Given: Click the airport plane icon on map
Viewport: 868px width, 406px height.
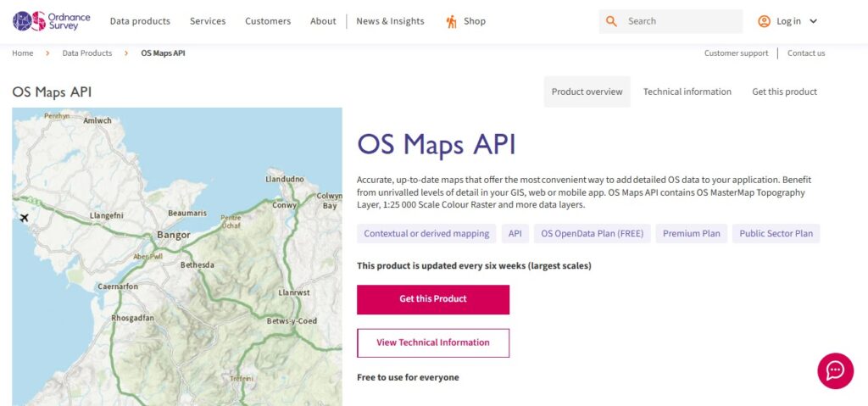Looking at the screenshot, I should [24, 219].
